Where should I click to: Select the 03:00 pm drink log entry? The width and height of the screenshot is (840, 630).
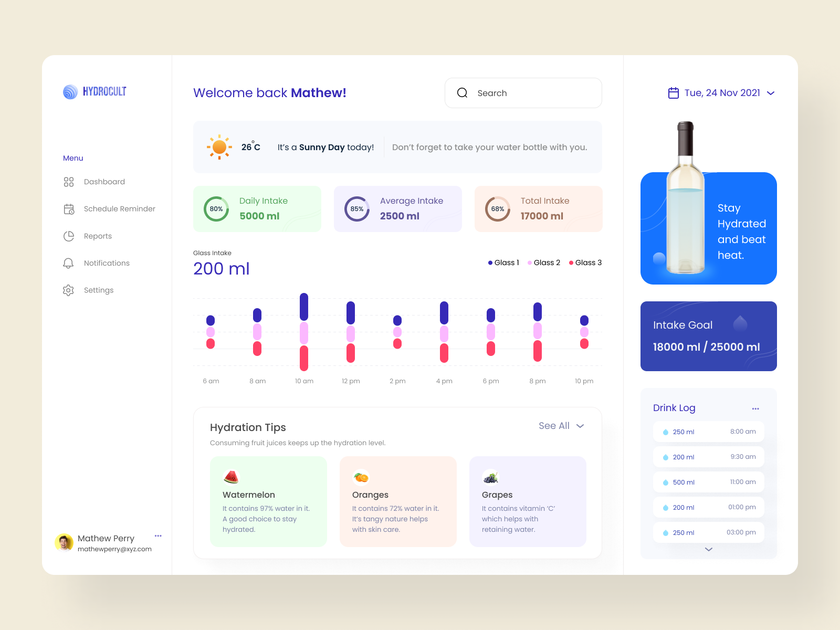(x=709, y=532)
